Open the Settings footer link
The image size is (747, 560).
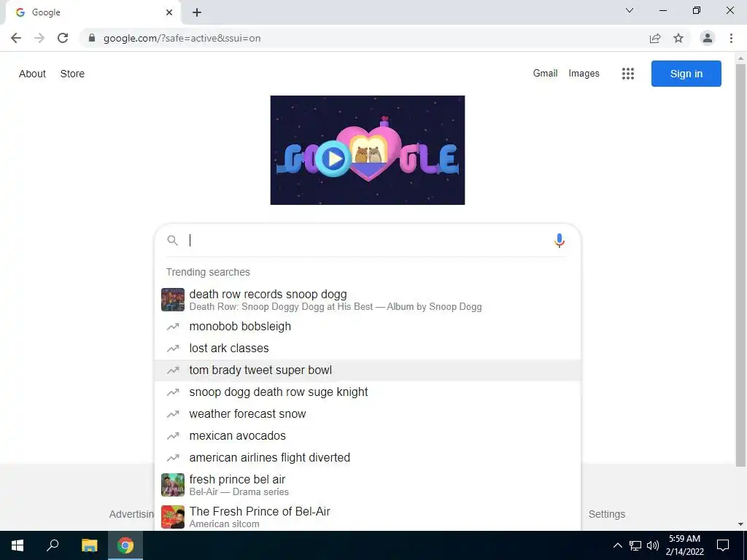click(607, 514)
